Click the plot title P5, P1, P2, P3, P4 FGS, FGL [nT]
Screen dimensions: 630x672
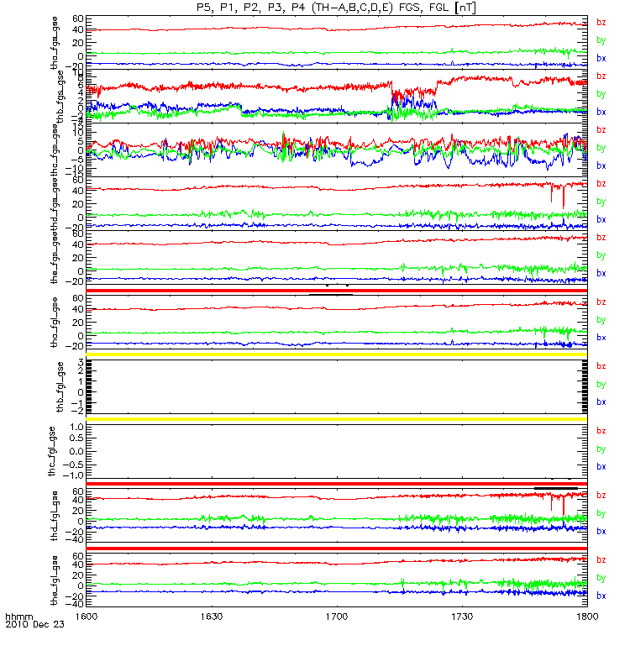(x=337, y=8)
